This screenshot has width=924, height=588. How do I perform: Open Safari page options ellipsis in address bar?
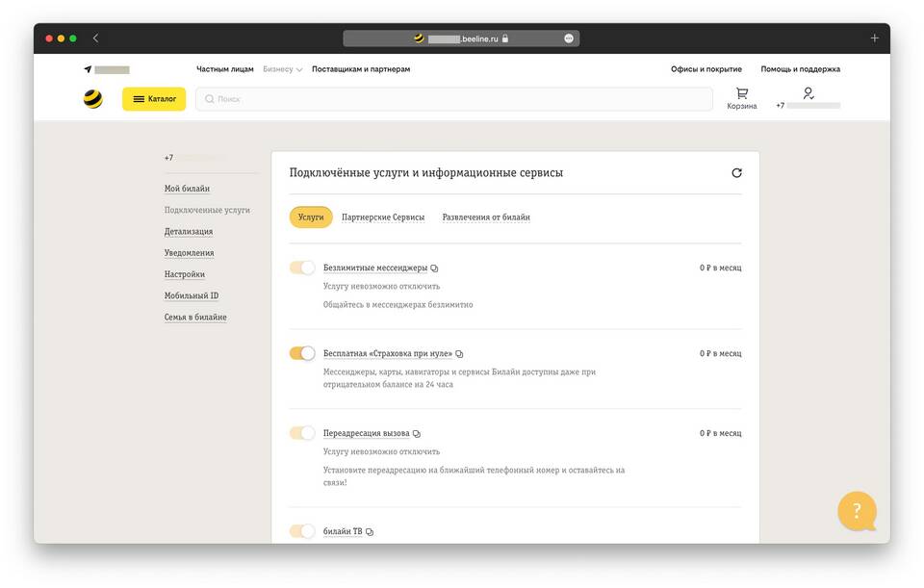coord(569,38)
